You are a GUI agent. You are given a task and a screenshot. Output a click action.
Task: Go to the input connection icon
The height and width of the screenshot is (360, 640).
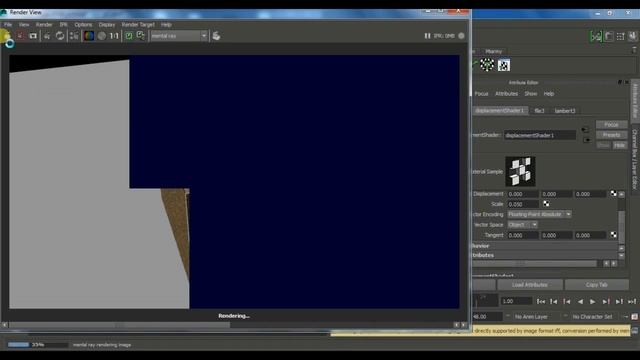pos(585,130)
